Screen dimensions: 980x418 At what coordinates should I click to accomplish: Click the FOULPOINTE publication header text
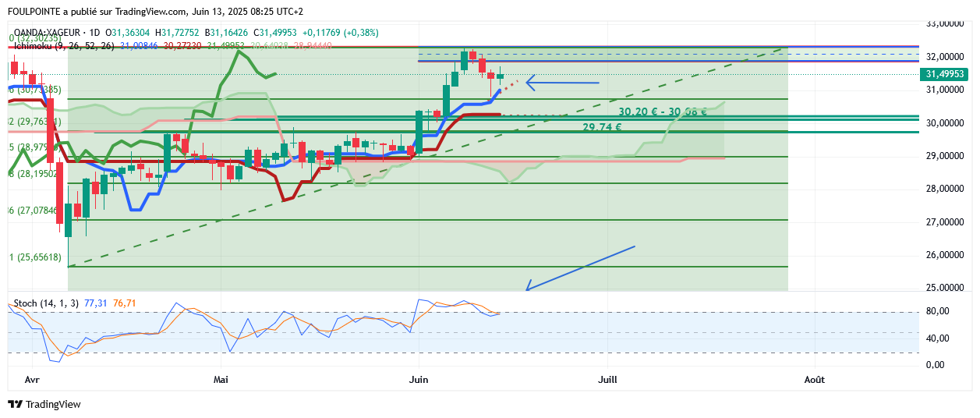[154, 12]
